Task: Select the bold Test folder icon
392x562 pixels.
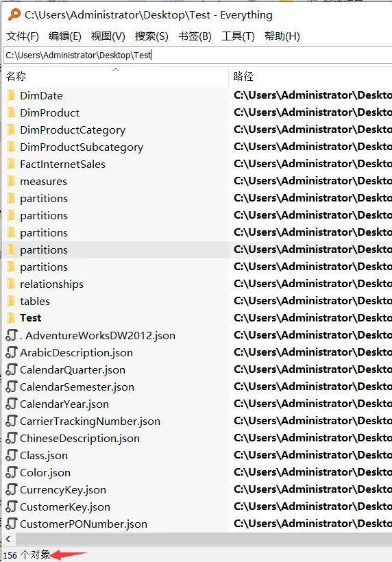Action: (11, 318)
